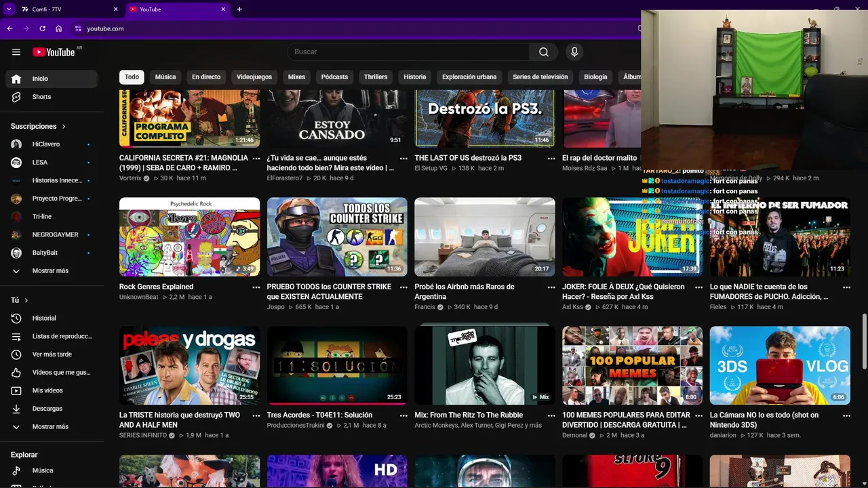Open a new browser tab
868x488 pixels.
(x=239, y=9)
